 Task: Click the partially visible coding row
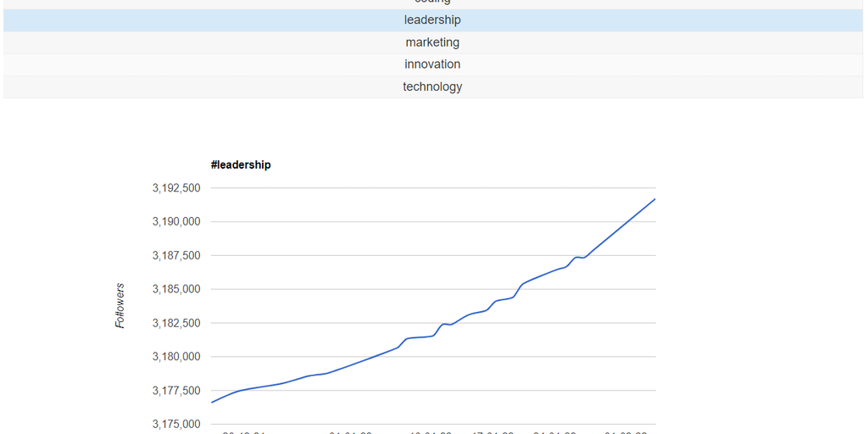[432, 3]
